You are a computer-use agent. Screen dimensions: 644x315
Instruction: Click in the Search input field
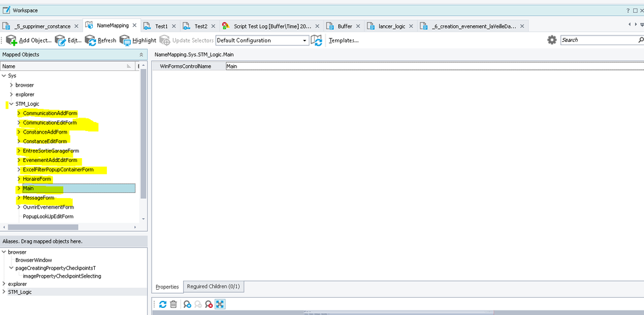coord(596,40)
